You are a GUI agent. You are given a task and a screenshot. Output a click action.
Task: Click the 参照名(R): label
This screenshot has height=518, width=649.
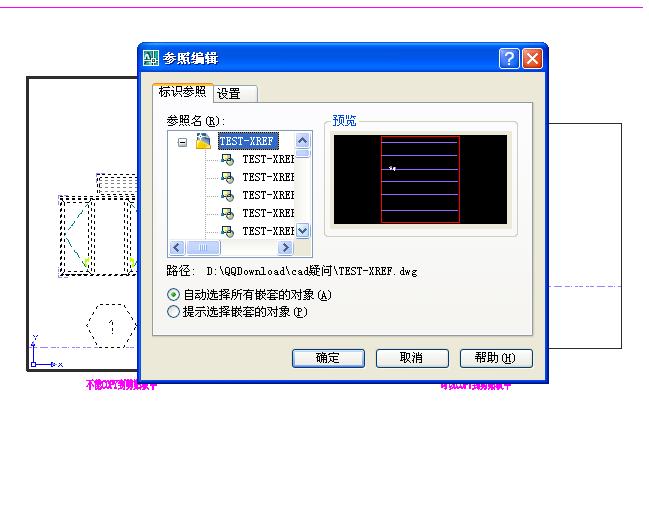coord(195,121)
